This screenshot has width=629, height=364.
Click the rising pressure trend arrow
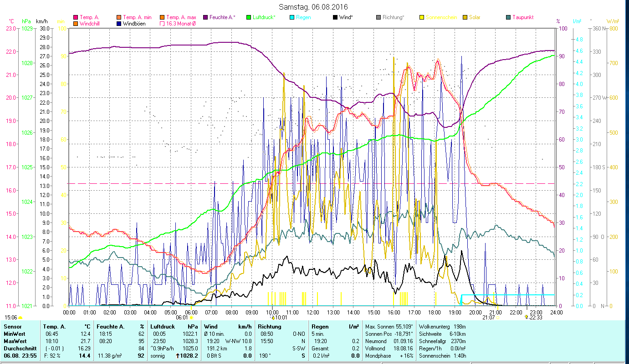click(178, 356)
